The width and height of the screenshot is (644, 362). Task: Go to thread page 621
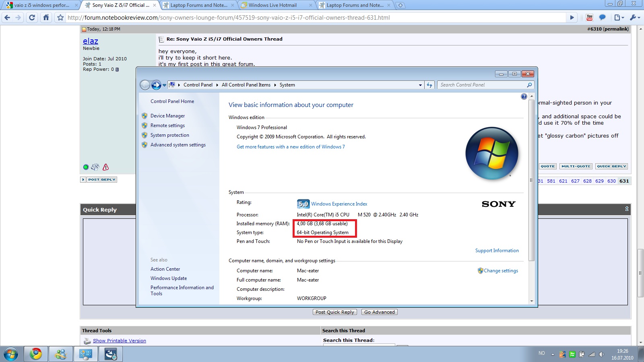pyautogui.click(x=563, y=181)
